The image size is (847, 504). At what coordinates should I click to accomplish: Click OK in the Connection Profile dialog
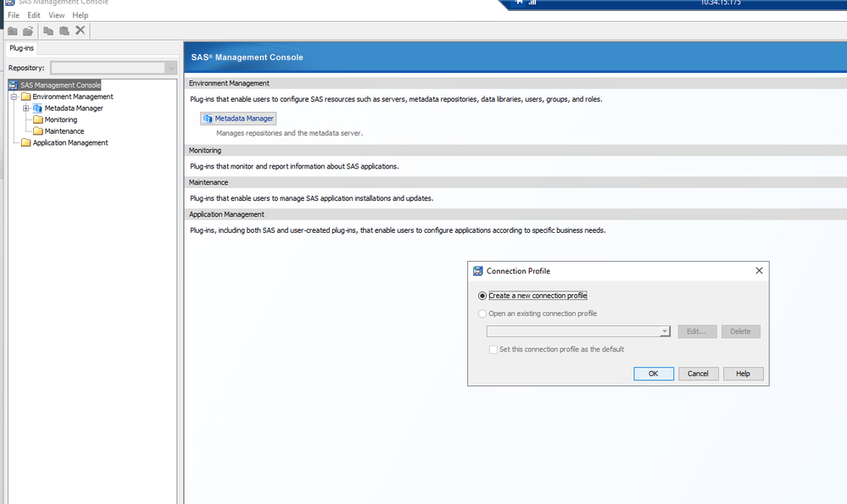click(654, 374)
